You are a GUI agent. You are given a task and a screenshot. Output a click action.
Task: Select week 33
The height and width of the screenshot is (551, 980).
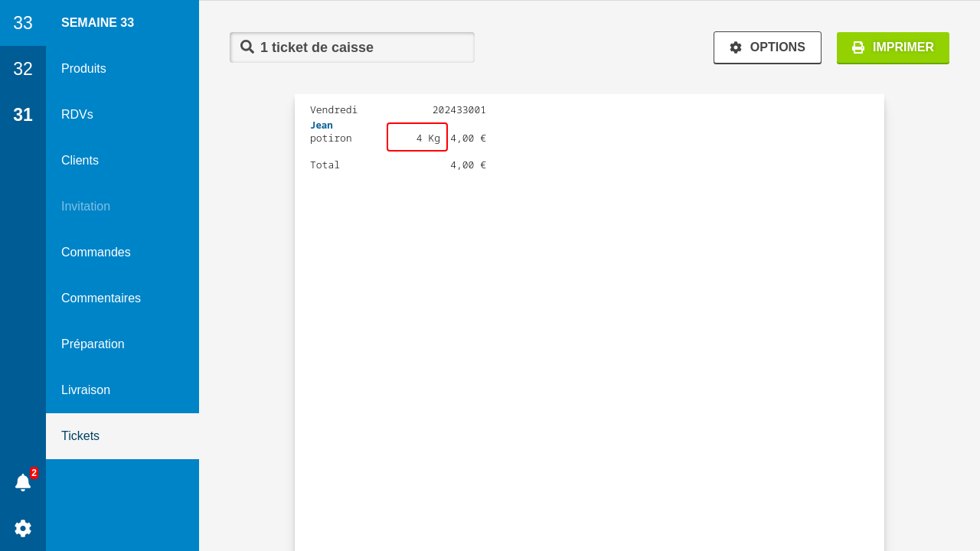(23, 23)
